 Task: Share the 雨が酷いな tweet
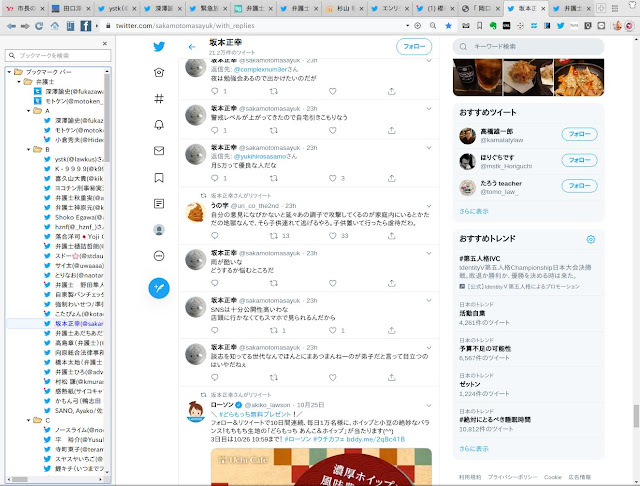(391, 283)
